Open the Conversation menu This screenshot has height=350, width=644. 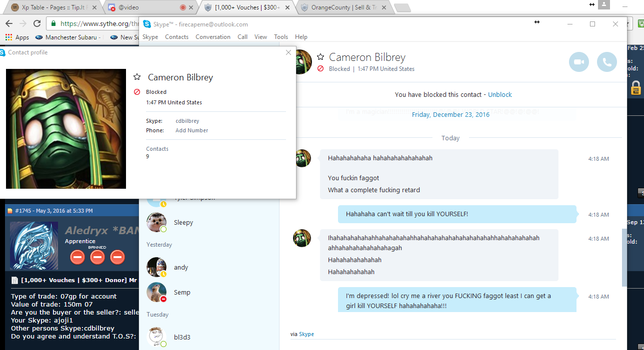[x=213, y=37]
